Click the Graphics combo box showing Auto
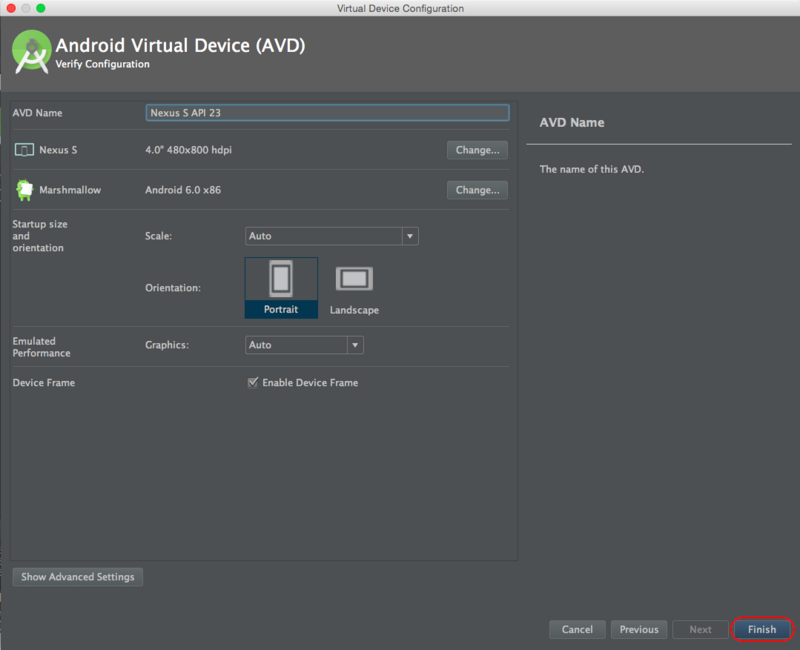 [304, 345]
